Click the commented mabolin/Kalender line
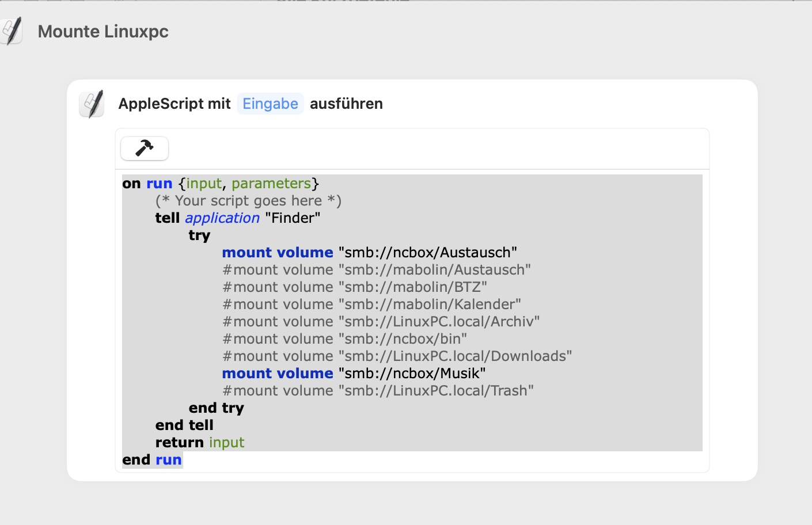This screenshot has height=525, width=812. click(371, 305)
